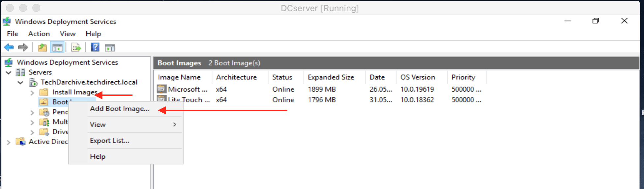Click the Export List toolbar icon

(76, 47)
